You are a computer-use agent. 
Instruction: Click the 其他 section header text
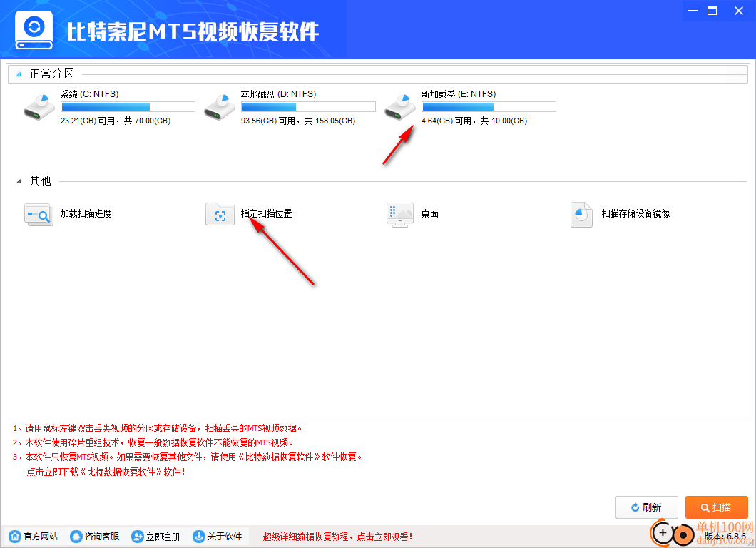pos(41,181)
